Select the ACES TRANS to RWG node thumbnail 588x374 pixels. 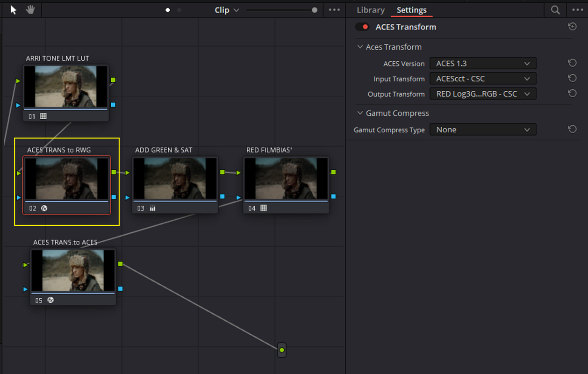point(66,179)
